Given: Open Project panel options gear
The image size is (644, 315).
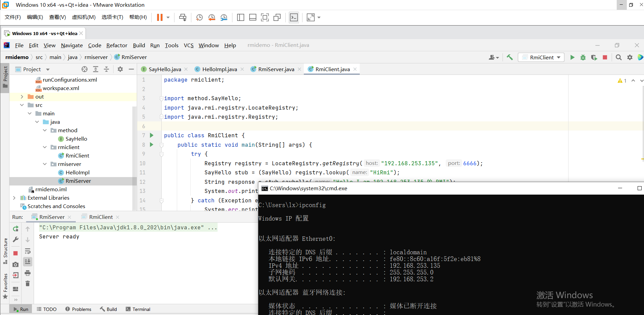Looking at the screenshot, I should [x=120, y=69].
